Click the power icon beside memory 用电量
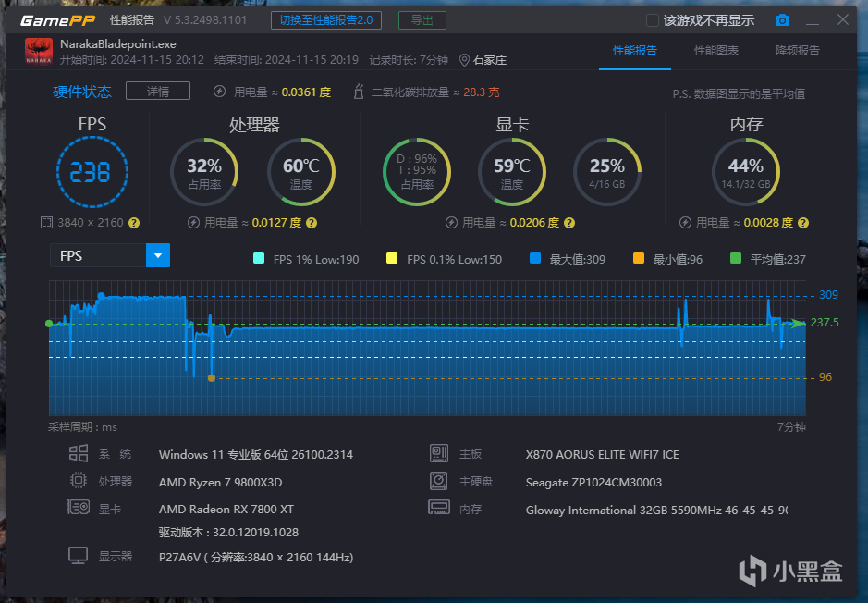Viewport: 868px width, 603px height. tap(685, 223)
